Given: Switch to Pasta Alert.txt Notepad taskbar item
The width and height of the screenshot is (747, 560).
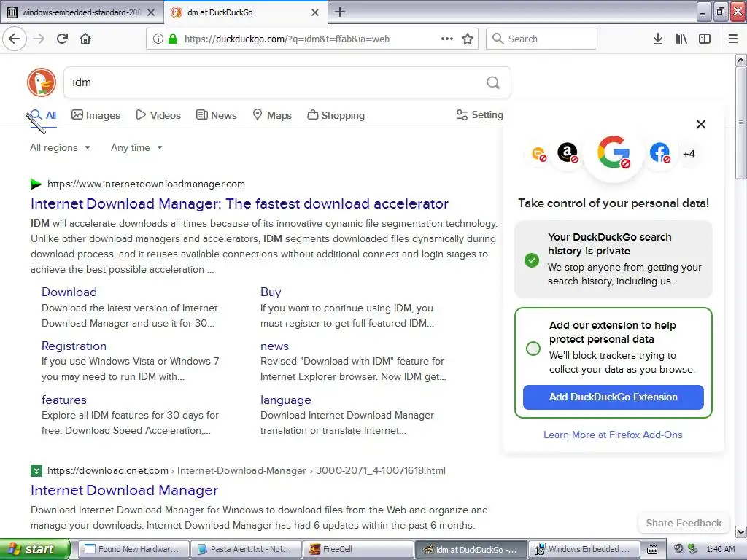Looking at the screenshot, I should (x=246, y=549).
